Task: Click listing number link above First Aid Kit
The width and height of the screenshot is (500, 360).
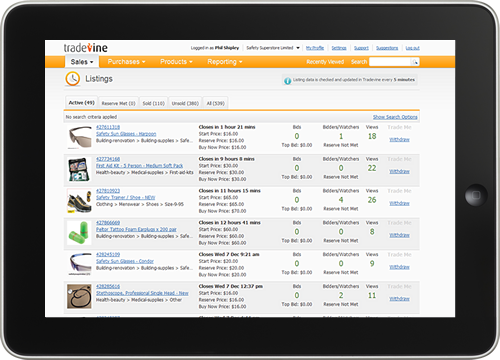Action: coord(108,159)
